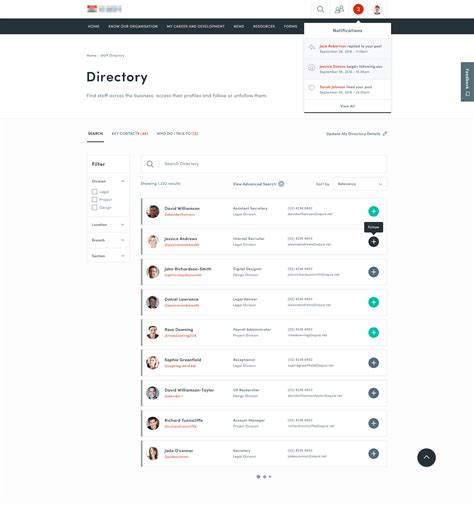Follow John Richardson-Smith with plus button
474x505 pixels.
(373, 272)
